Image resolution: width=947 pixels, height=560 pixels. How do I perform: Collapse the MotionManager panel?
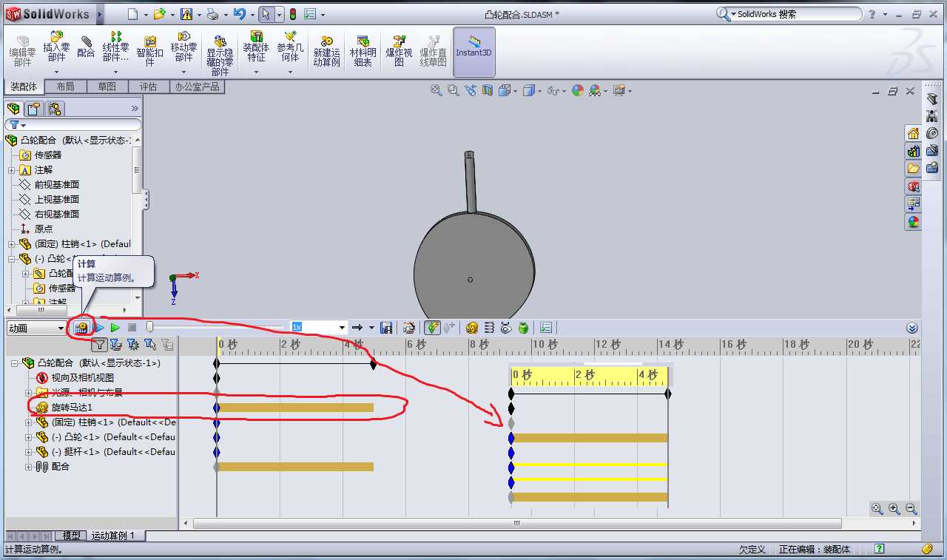point(912,328)
